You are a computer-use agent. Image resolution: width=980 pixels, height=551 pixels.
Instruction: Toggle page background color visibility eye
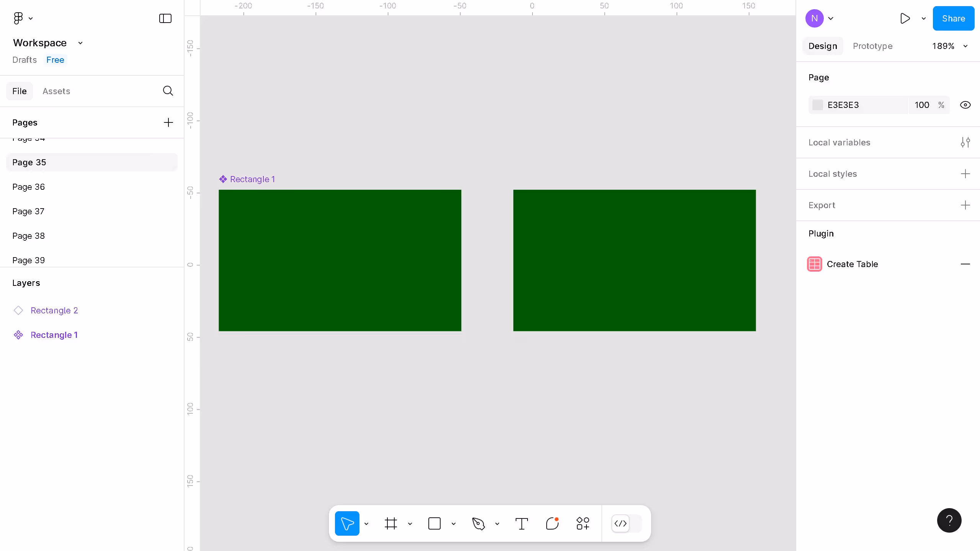point(965,105)
